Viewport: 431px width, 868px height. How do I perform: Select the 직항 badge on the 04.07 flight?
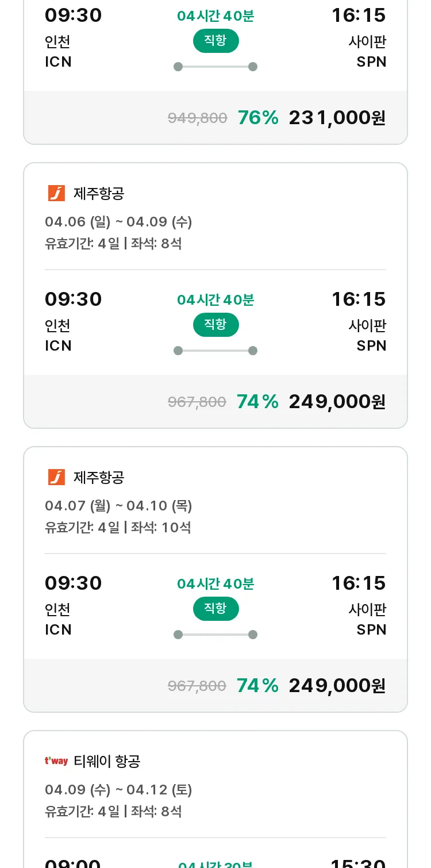(x=215, y=608)
